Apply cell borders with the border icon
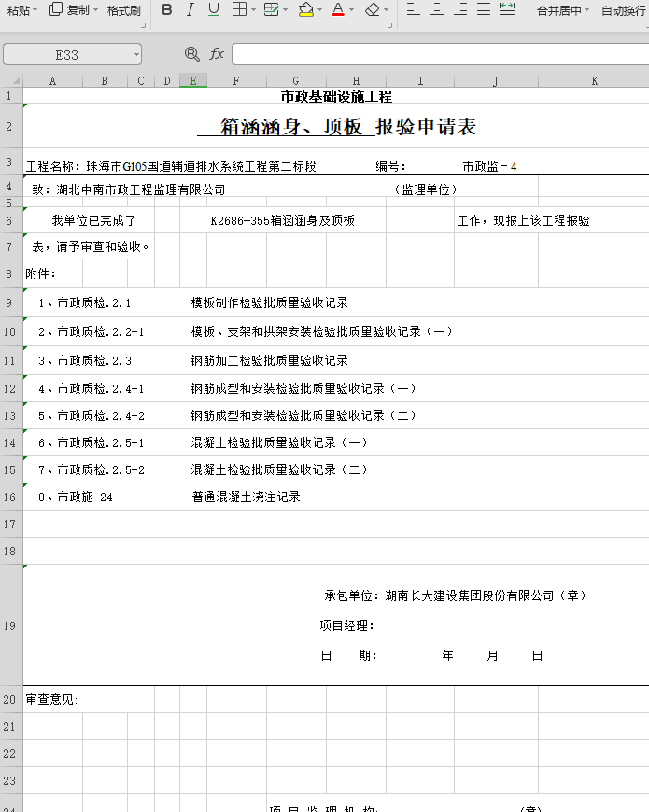The width and height of the screenshot is (649, 812). pos(239,10)
